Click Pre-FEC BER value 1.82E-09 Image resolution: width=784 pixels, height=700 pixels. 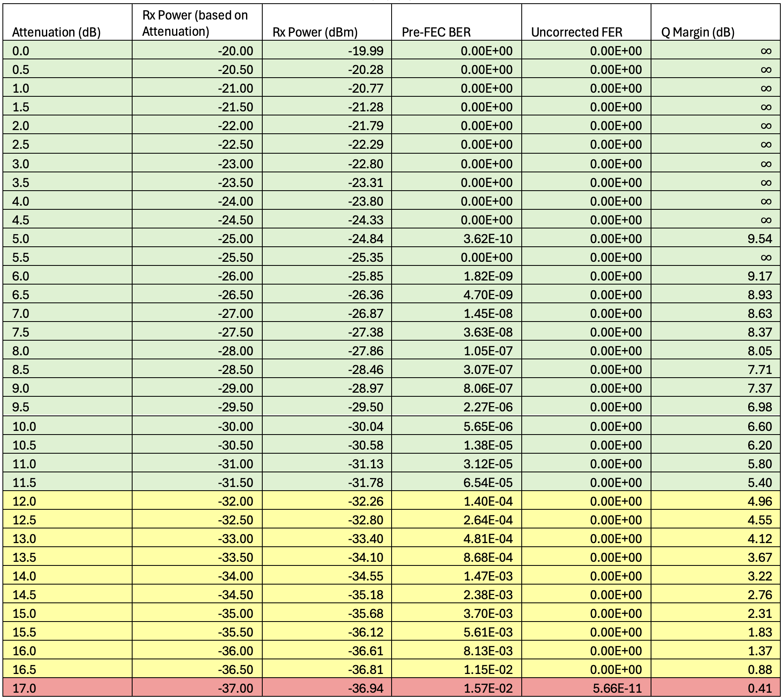[x=457, y=275]
